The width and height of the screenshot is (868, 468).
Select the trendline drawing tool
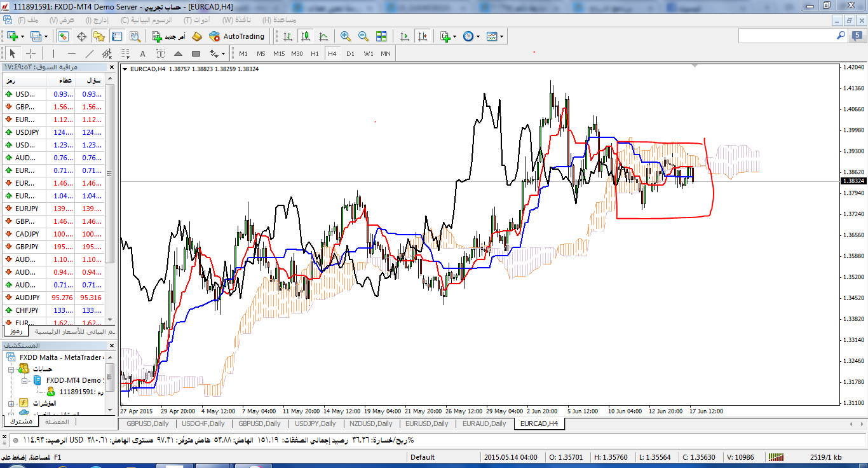[90, 53]
